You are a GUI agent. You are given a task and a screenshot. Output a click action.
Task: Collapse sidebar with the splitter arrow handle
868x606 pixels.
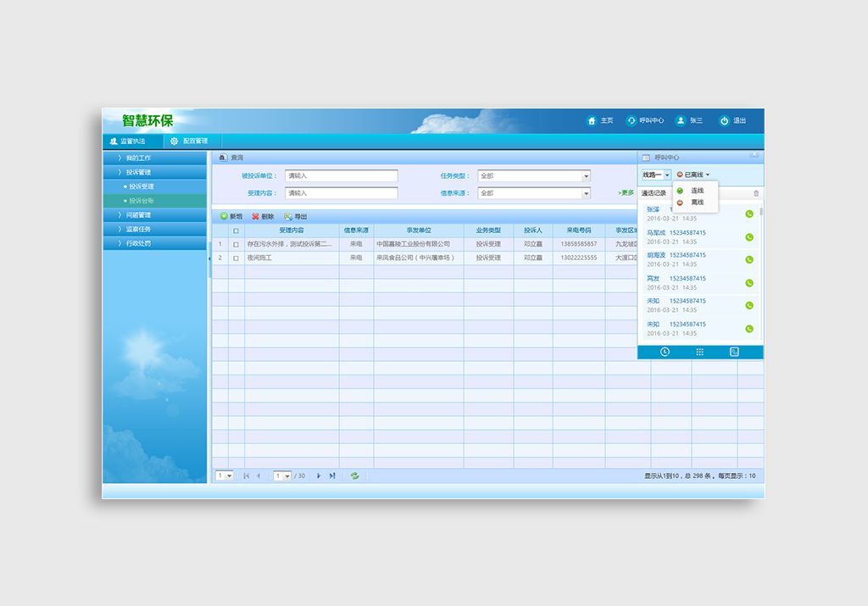209,259
